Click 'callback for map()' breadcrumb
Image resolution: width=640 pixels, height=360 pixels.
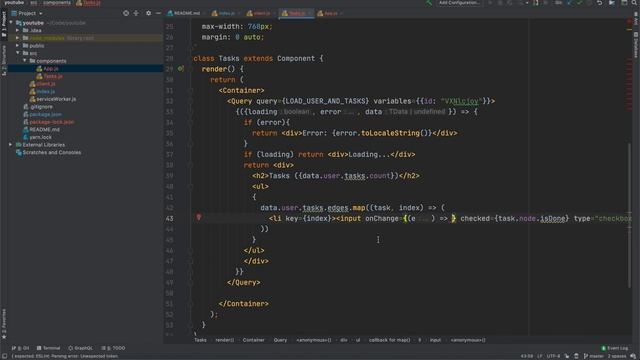click(x=389, y=340)
